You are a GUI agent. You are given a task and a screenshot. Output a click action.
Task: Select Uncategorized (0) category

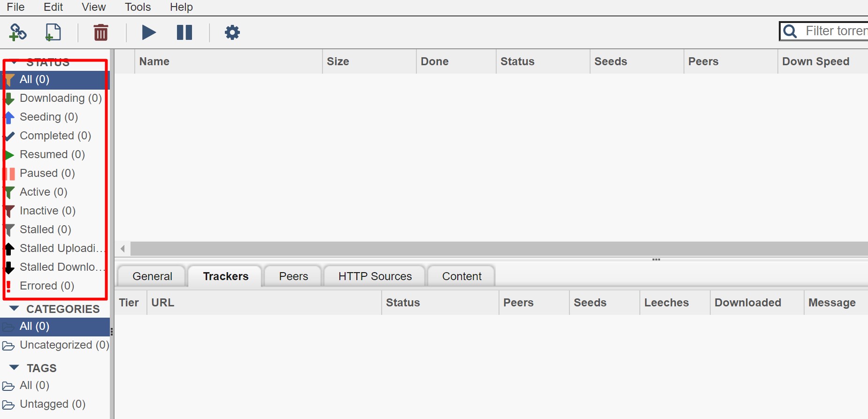pyautogui.click(x=55, y=345)
